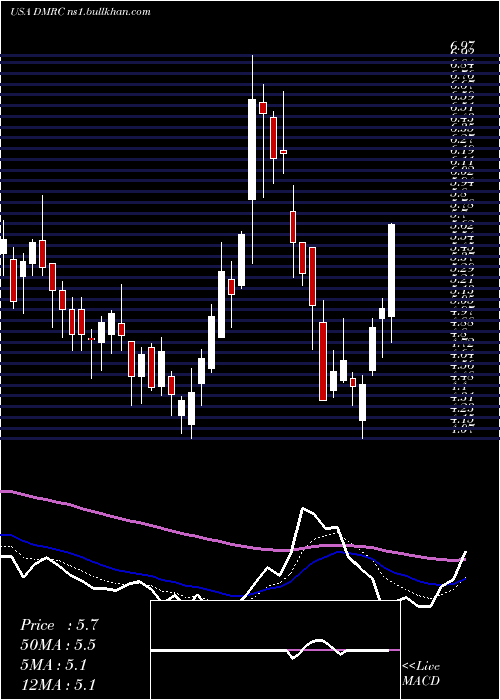The image size is (500, 700).
Task: Click the 'Price : 5.7' readout
Action: tap(58, 625)
